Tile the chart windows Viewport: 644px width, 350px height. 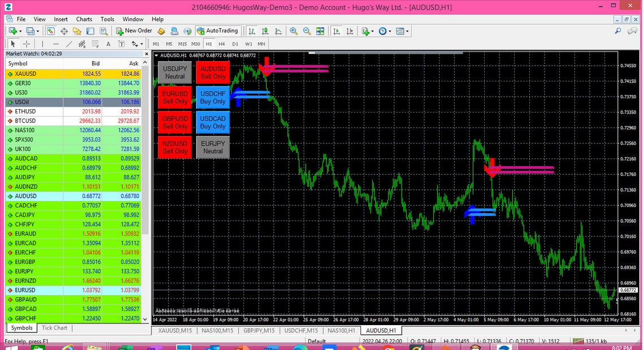(320, 31)
